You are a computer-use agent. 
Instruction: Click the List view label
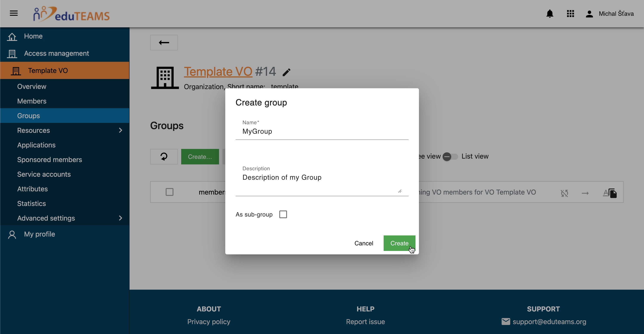(x=475, y=156)
